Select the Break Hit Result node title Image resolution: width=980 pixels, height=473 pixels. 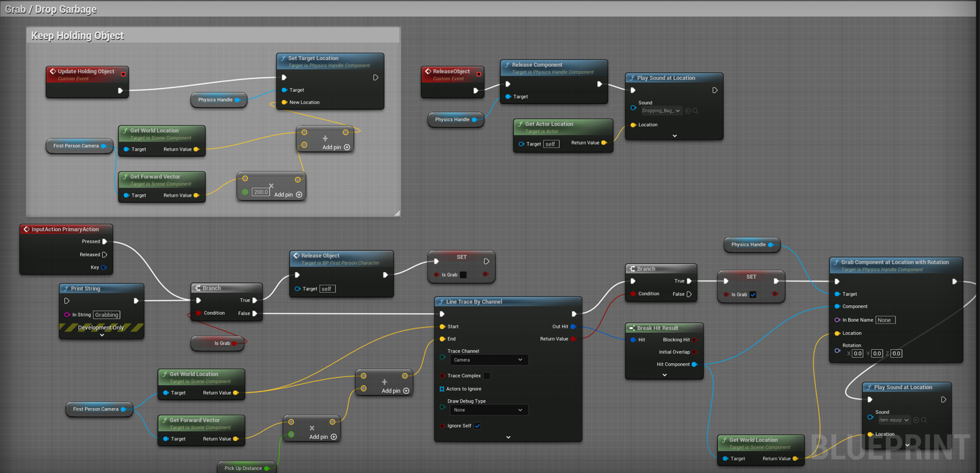point(657,328)
